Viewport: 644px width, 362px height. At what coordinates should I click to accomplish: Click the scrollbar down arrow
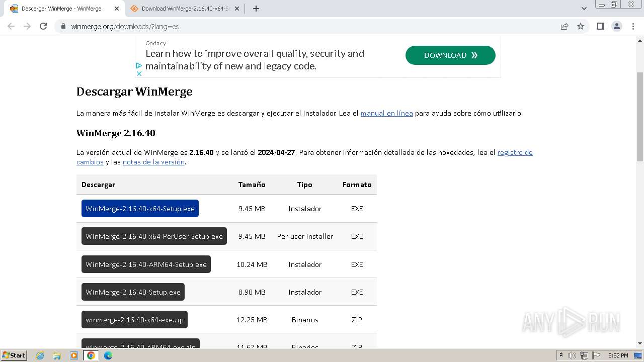pyautogui.click(x=640, y=343)
